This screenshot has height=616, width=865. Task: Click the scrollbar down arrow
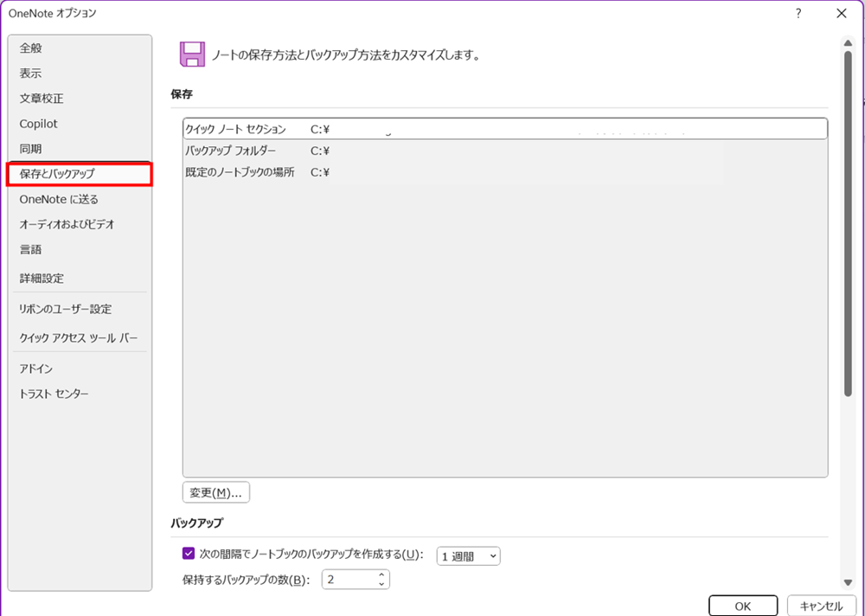[x=848, y=582]
